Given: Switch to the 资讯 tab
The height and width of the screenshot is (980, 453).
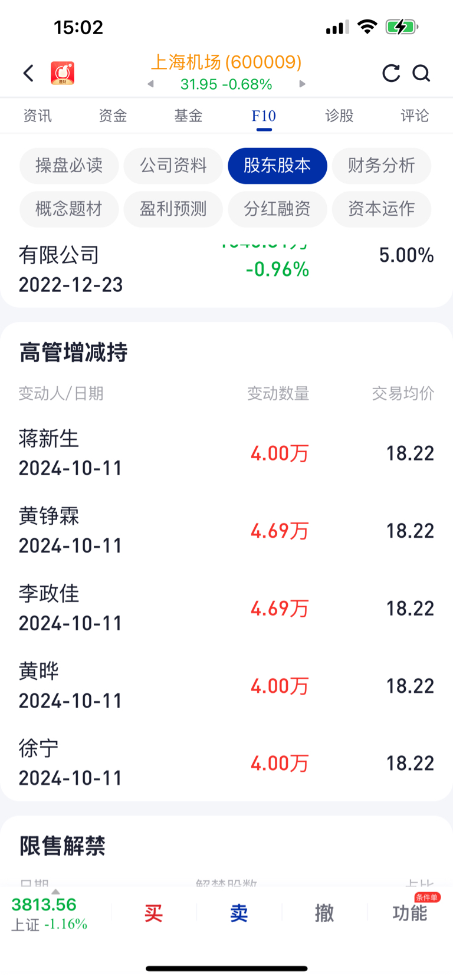Looking at the screenshot, I should click(x=37, y=116).
